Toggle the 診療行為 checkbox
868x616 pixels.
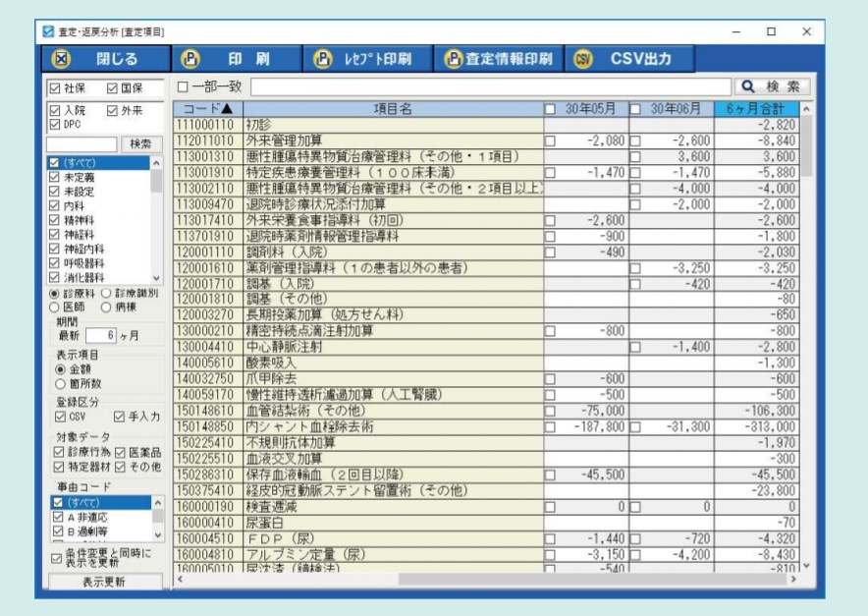coord(59,452)
